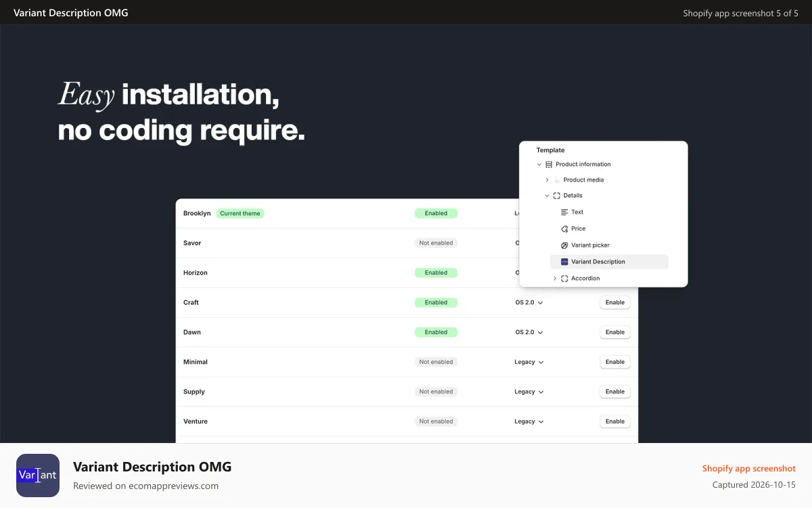This screenshot has width=812, height=508.
Task: Click the Enabled badge for Craft
Action: (436, 303)
